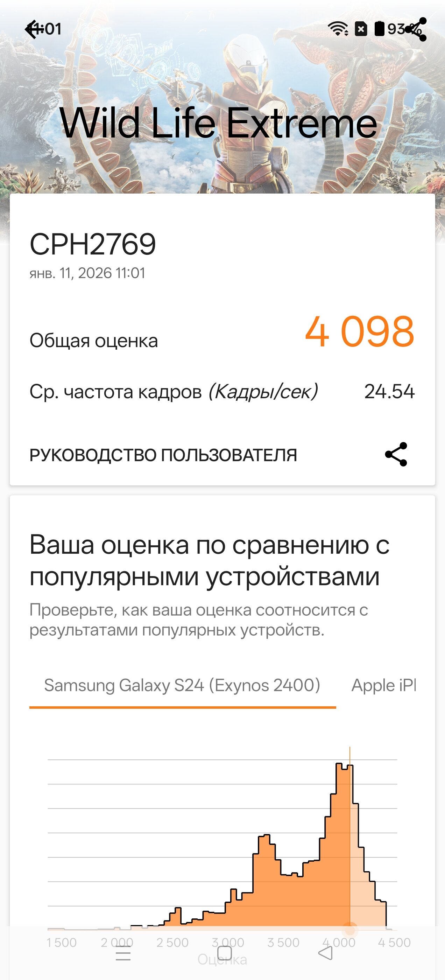Tap the Wild Life Extreme title

(x=218, y=123)
